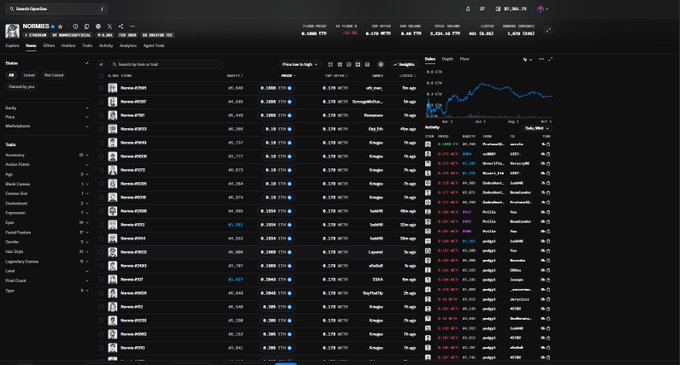Click the Normie #2504 thumbnail

tap(112, 88)
